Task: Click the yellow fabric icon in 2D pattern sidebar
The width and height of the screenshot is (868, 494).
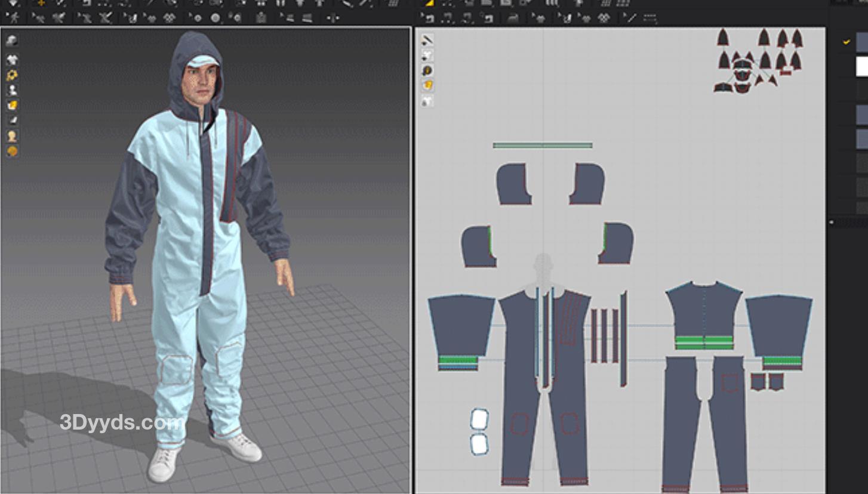Action: pyautogui.click(x=427, y=85)
